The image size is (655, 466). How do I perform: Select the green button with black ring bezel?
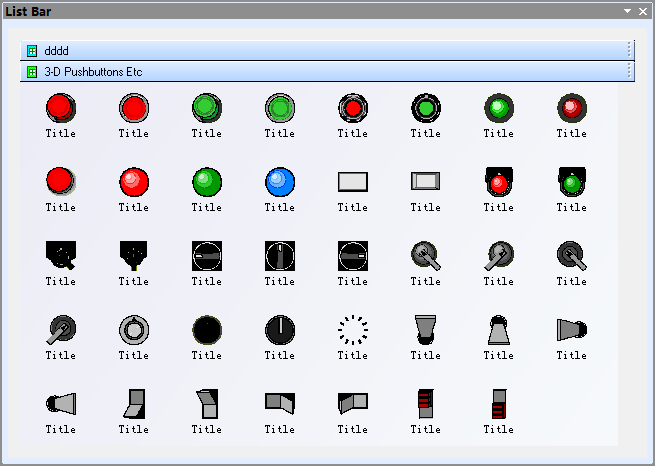[425, 108]
